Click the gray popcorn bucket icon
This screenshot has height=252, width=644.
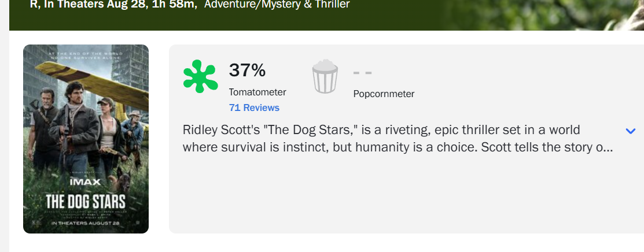click(x=325, y=76)
